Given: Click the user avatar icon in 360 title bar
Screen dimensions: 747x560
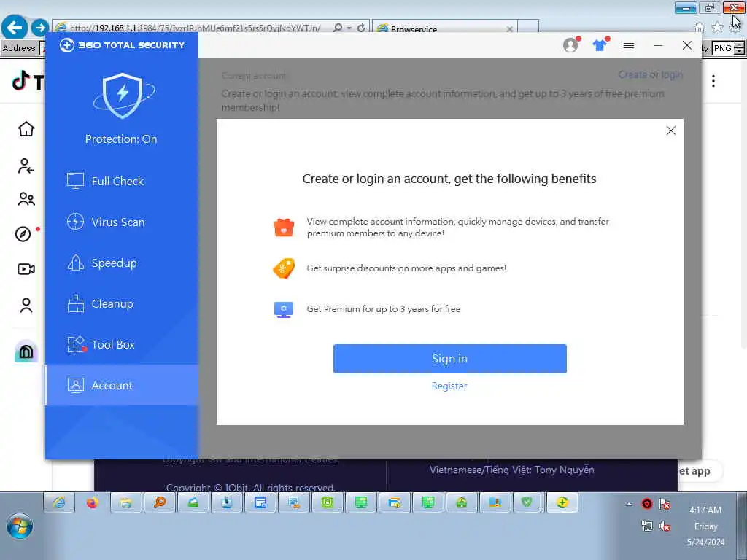Looking at the screenshot, I should click(570, 44).
